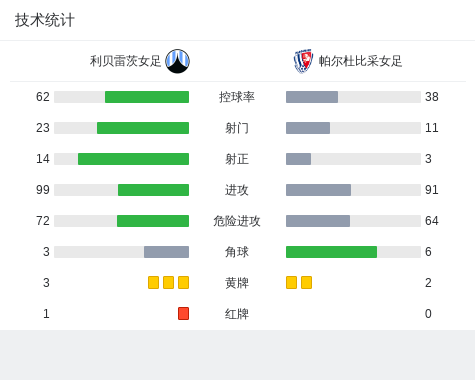Click 帕尔杜比采女足's first yellow card
Viewport: 475px width, 380px height.
pyautogui.click(x=291, y=282)
